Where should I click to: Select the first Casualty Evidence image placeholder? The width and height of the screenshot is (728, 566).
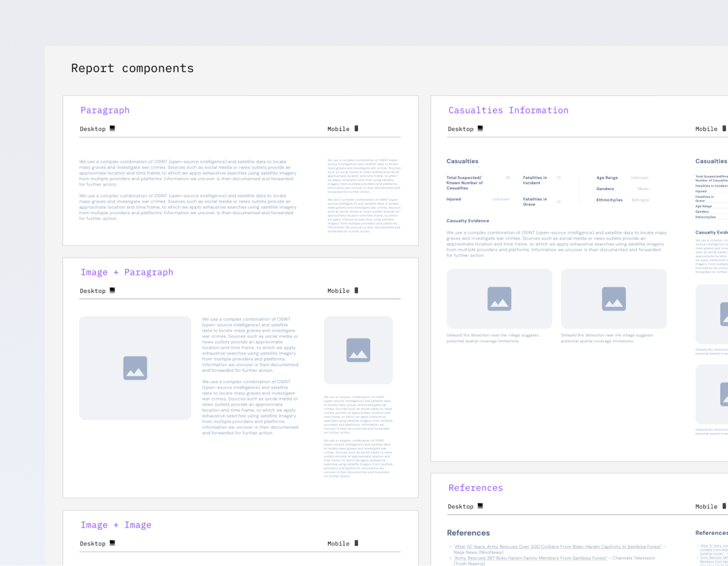pyautogui.click(x=499, y=299)
